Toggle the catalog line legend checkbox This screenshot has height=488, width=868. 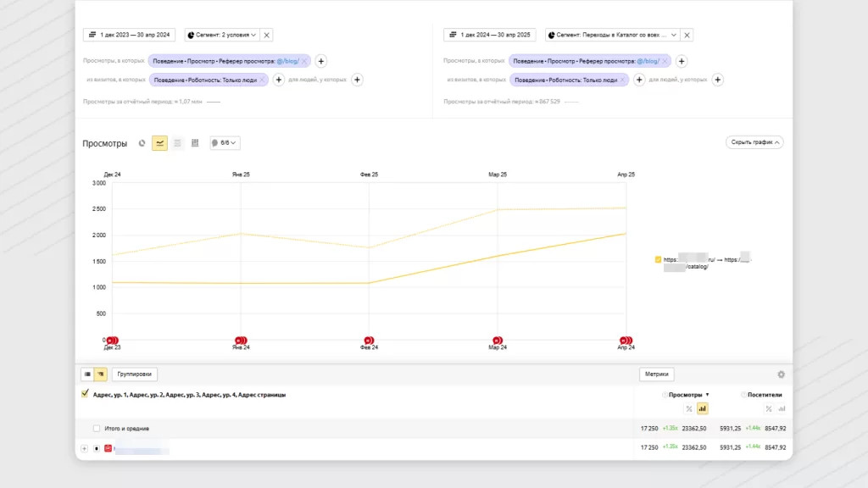click(x=658, y=259)
